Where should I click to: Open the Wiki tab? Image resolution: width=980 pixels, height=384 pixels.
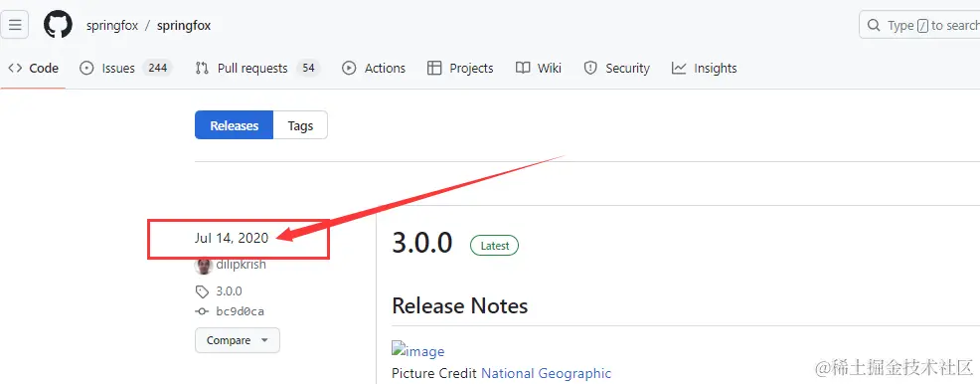pyautogui.click(x=538, y=69)
